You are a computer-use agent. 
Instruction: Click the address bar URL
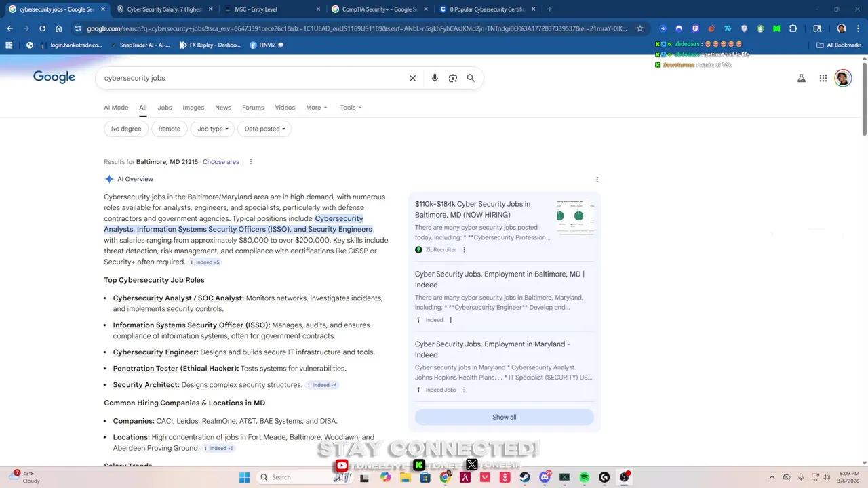[357, 28]
